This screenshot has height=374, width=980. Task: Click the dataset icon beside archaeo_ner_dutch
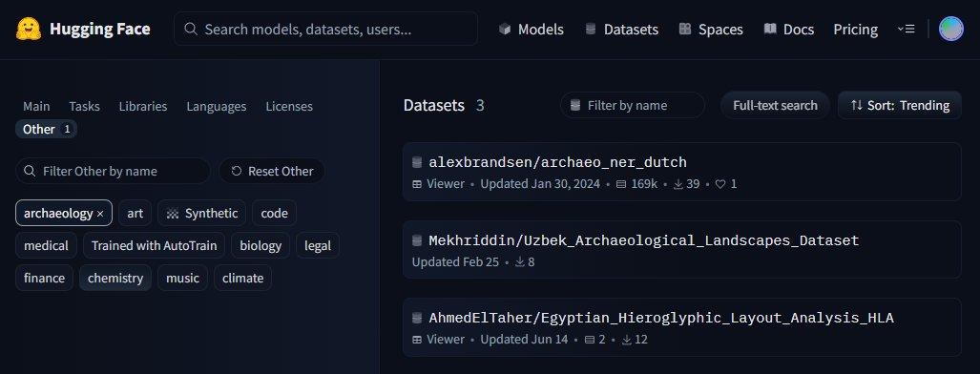coord(417,162)
